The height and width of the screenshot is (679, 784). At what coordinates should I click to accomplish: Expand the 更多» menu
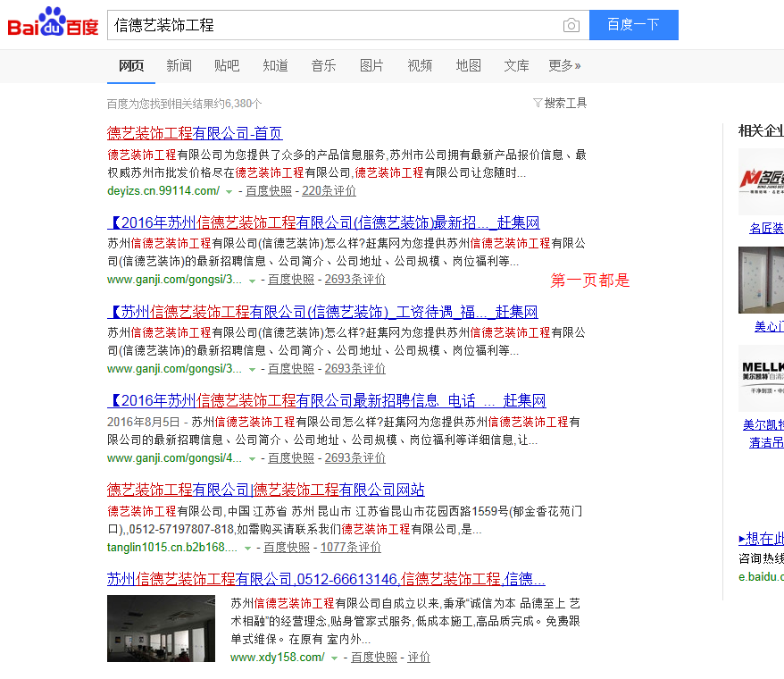click(564, 65)
